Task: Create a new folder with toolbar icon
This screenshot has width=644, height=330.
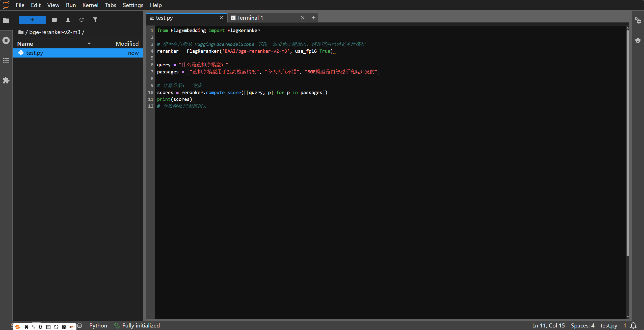Action: pos(54,20)
